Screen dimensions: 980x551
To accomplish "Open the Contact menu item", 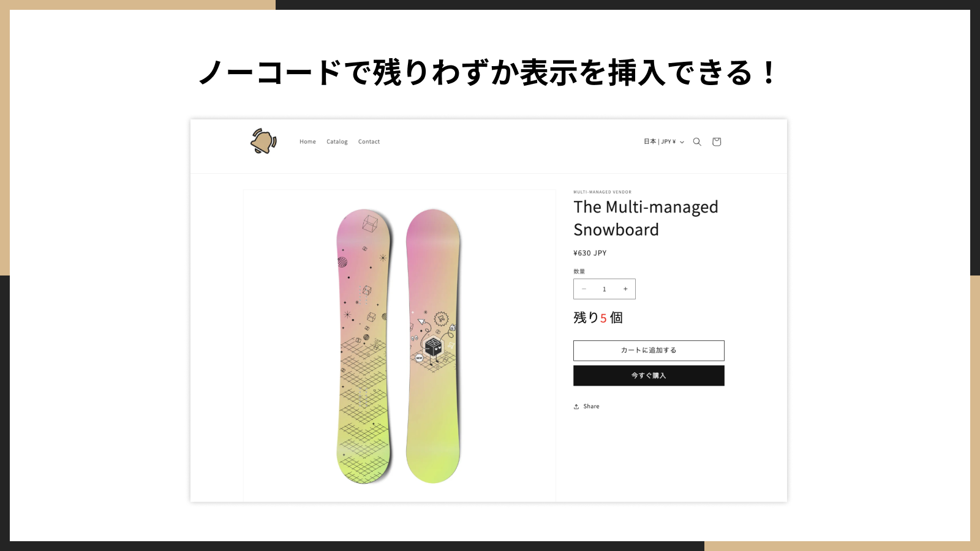I will [369, 141].
